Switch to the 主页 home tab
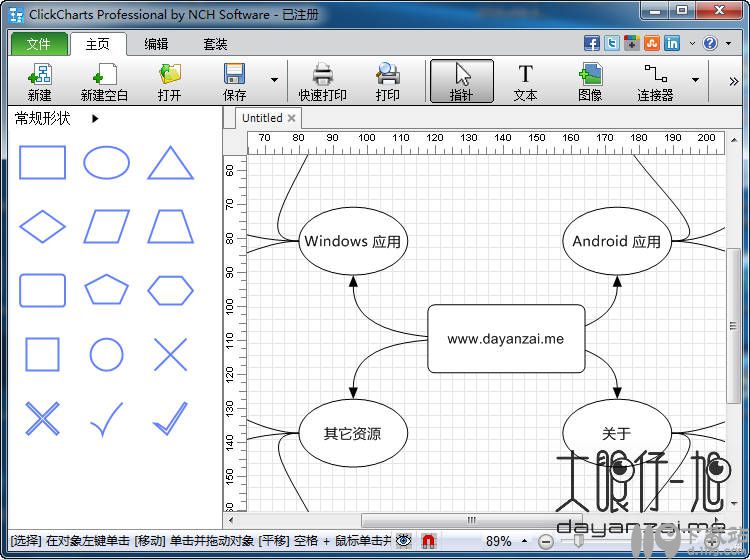Image resolution: width=750 pixels, height=559 pixels. (x=98, y=44)
